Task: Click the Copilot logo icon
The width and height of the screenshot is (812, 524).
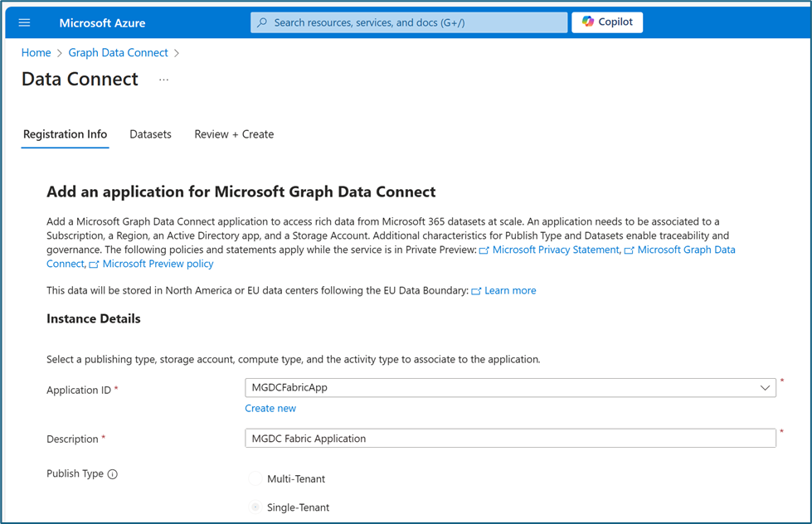Action: coord(588,22)
